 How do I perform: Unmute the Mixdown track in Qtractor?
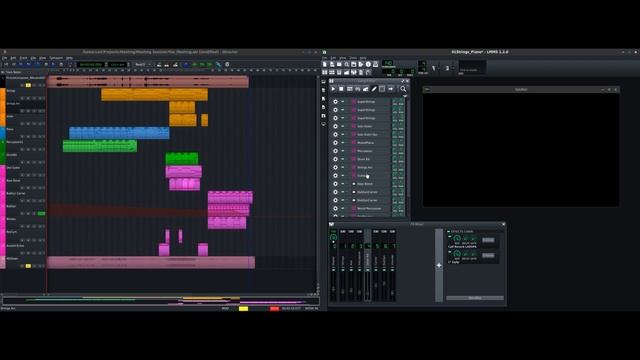click(28, 266)
